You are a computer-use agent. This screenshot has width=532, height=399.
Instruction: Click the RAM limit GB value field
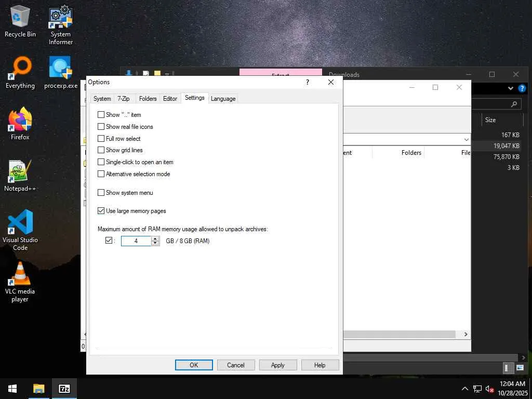point(136,241)
